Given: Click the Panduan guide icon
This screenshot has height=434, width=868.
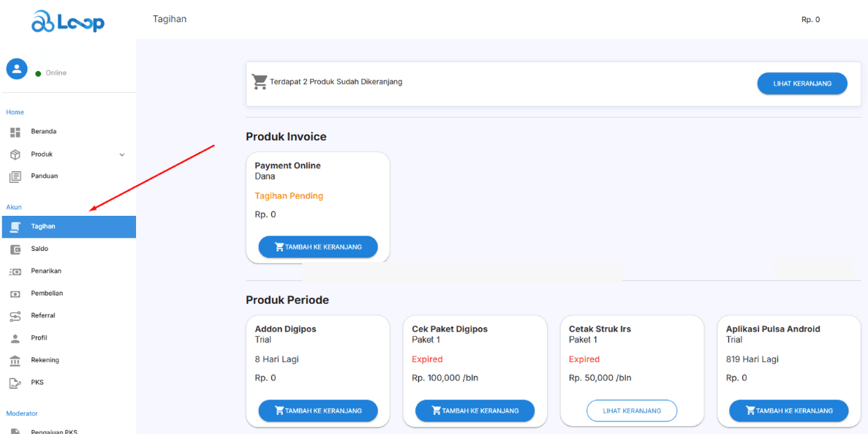Looking at the screenshot, I should pos(15,176).
